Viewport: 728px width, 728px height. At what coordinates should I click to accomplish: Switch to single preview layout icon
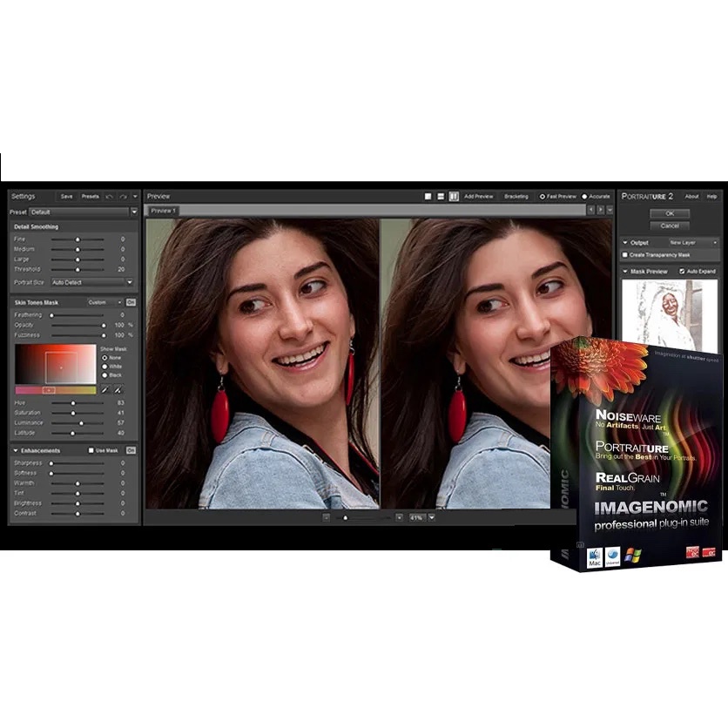(428, 197)
